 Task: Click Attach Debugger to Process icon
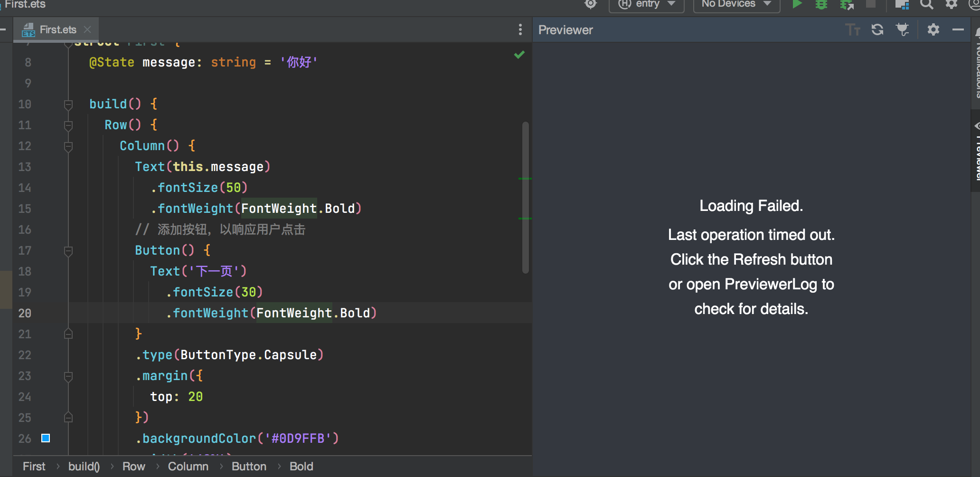tap(847, 4)
